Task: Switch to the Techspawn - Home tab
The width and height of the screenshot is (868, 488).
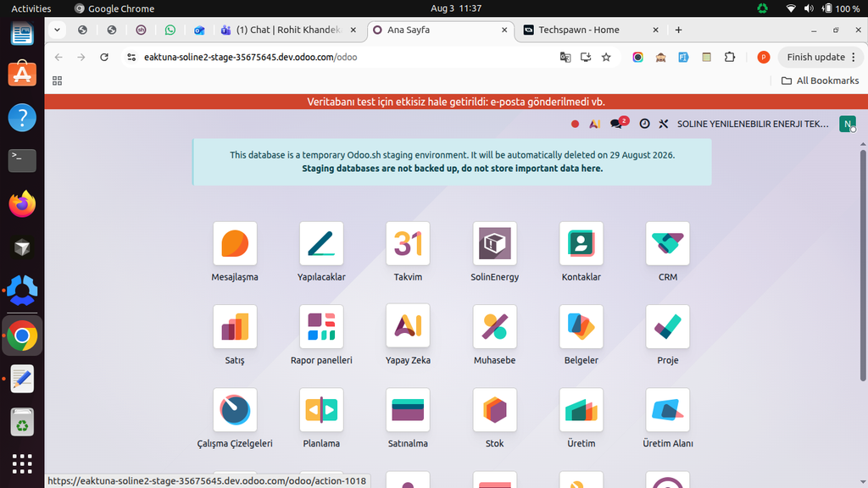Action: click(x=589, y=30)
